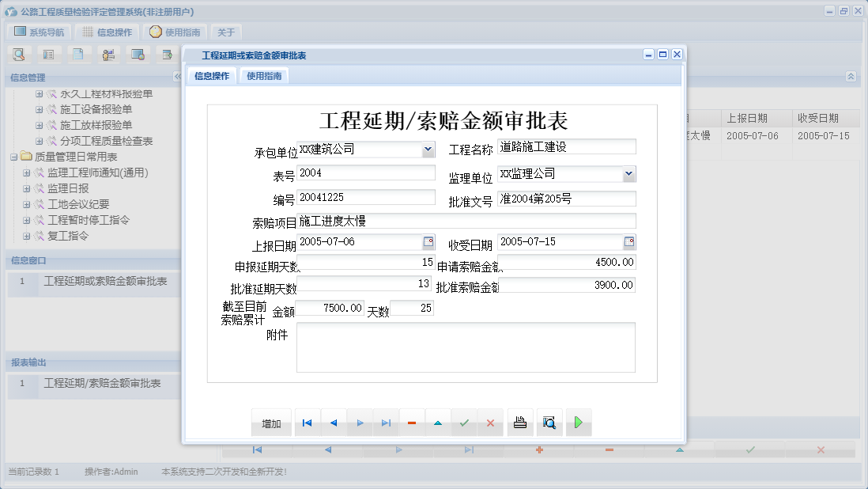Open the 上报日期 date picker

[x=428, y=243]
